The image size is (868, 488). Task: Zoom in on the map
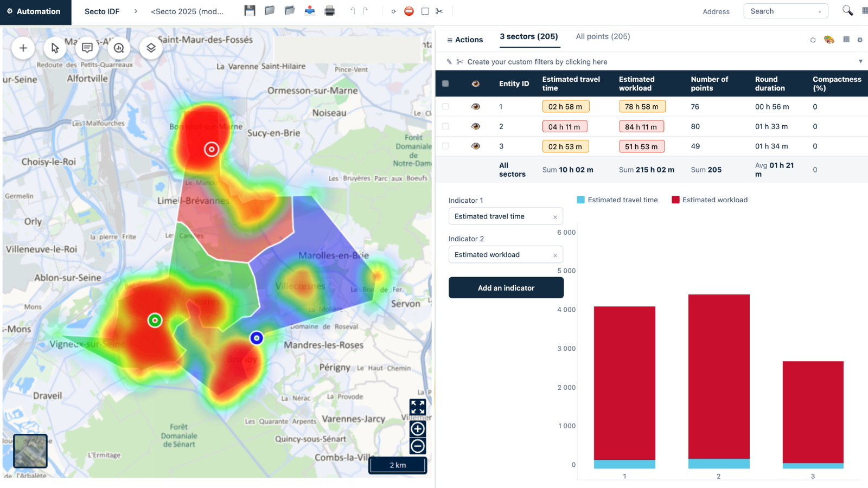[x=418, y=429]
